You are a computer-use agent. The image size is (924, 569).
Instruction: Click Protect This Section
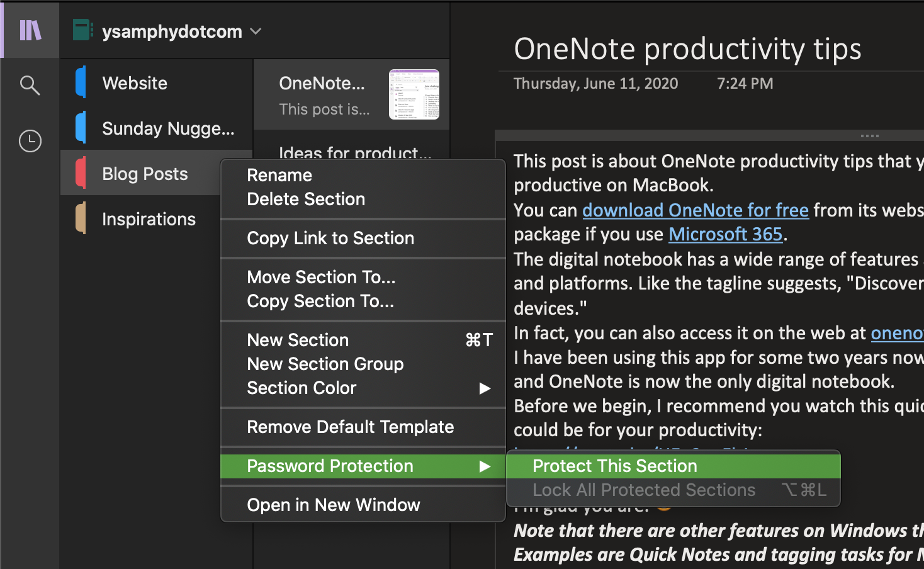(673, 466)
